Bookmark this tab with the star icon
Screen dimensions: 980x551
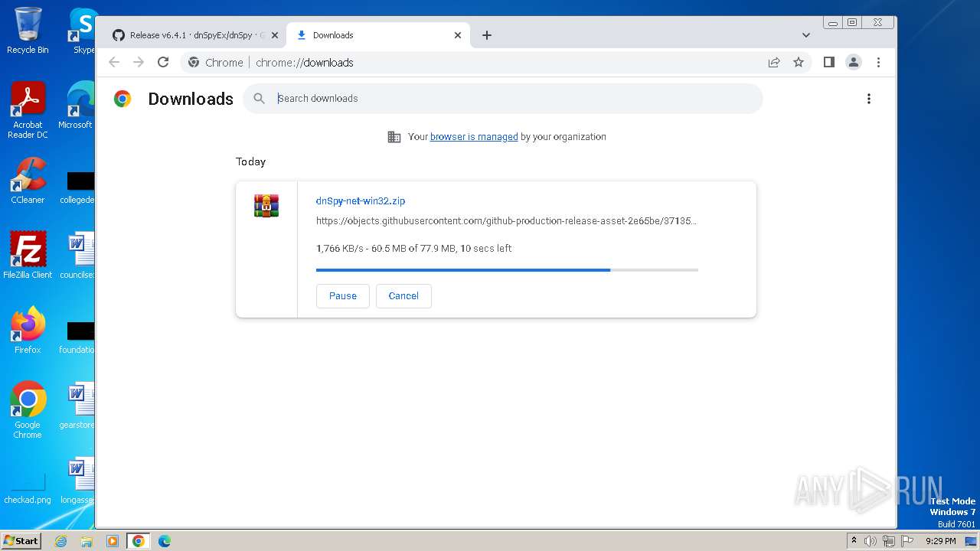(799, 63)
